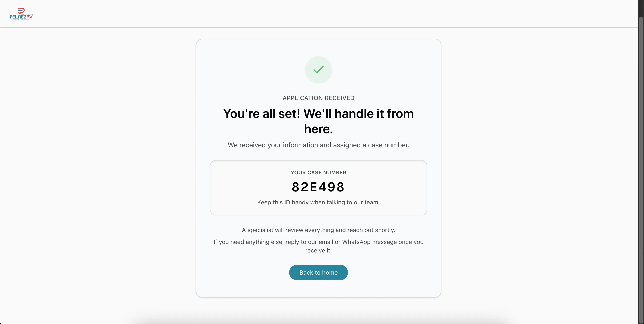Click the page background outside the card
644x324 pixels.
(x=100, y=162)
